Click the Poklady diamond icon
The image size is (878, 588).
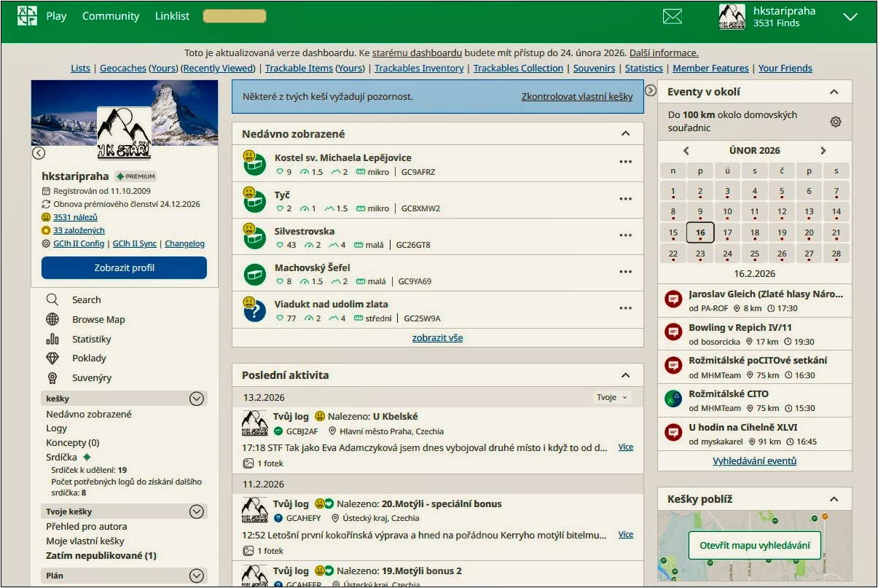click(x=52, y=358)
